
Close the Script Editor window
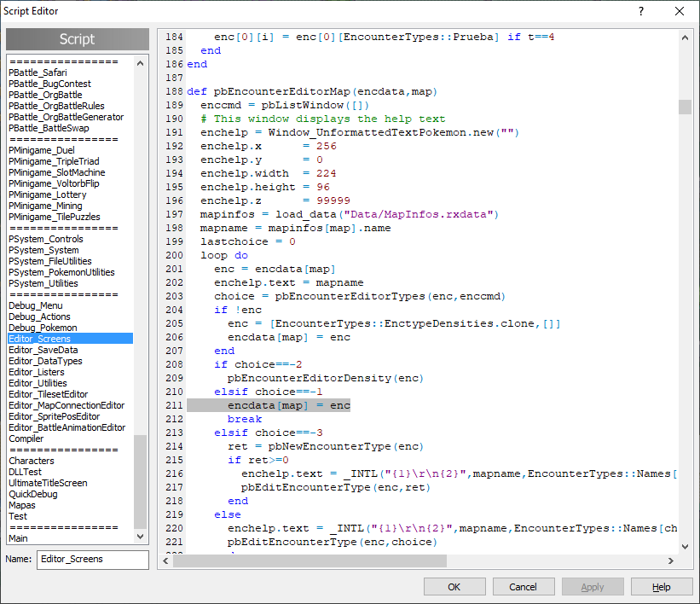tap(679, 11)
